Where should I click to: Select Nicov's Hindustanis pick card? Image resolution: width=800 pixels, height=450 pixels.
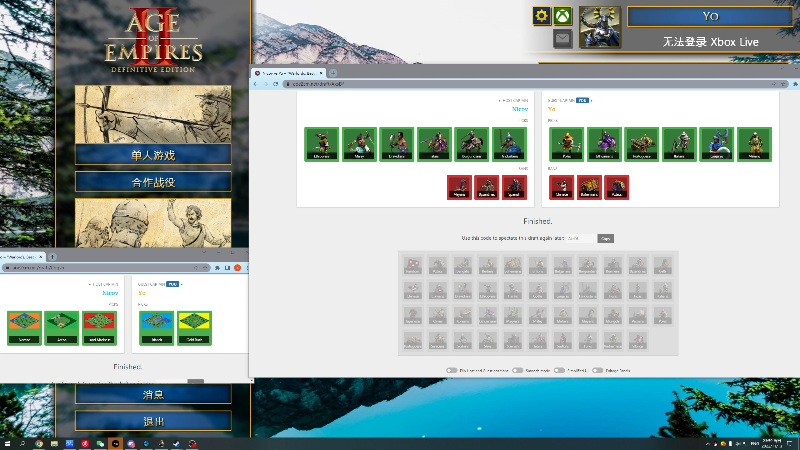coord(509,144)
